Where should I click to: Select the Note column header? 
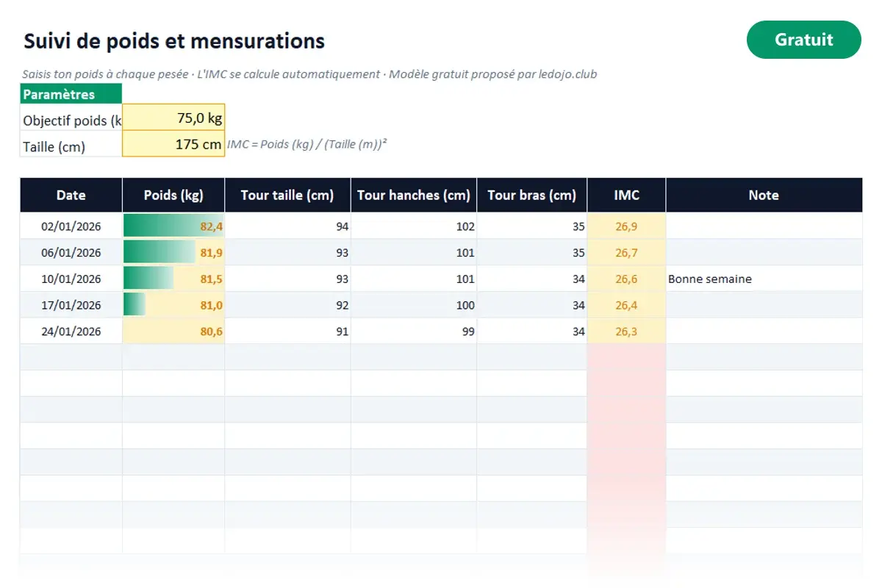click(764, 196)
